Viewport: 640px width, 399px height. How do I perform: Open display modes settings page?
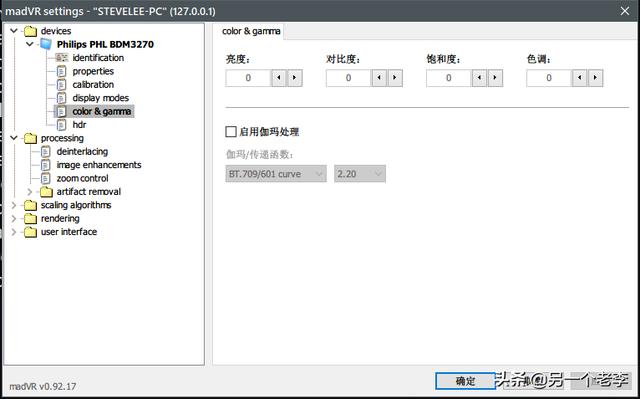point(100,98)
